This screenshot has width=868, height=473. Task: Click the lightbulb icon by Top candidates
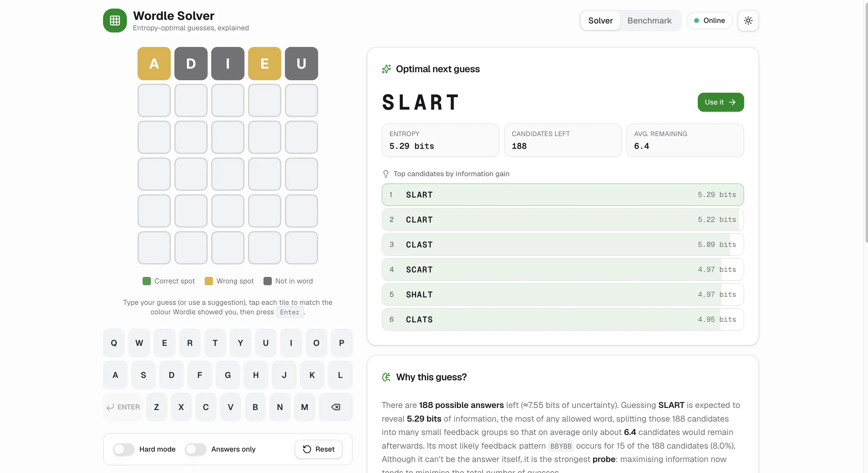pyautogui.click(x=386, y=174)
